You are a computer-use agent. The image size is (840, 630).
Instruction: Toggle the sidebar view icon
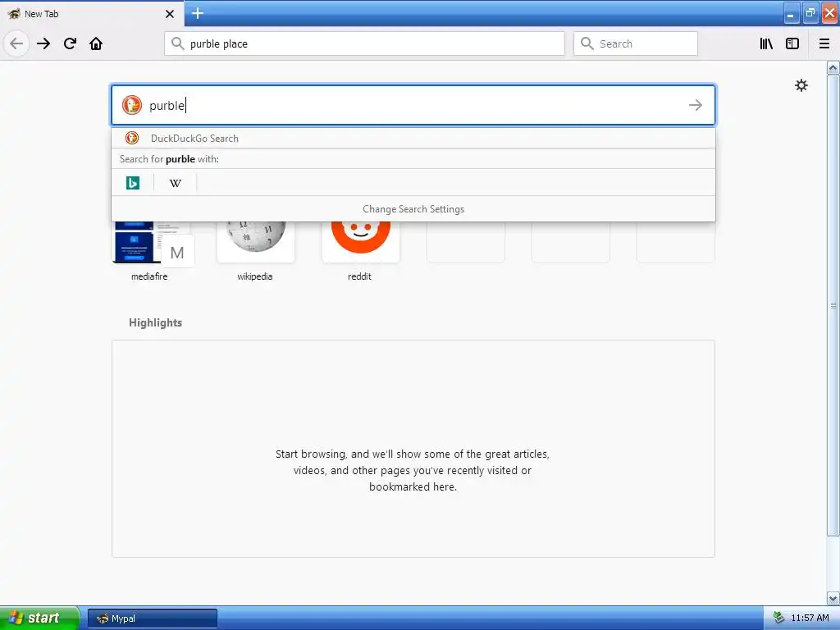click(x=792, y=43)
